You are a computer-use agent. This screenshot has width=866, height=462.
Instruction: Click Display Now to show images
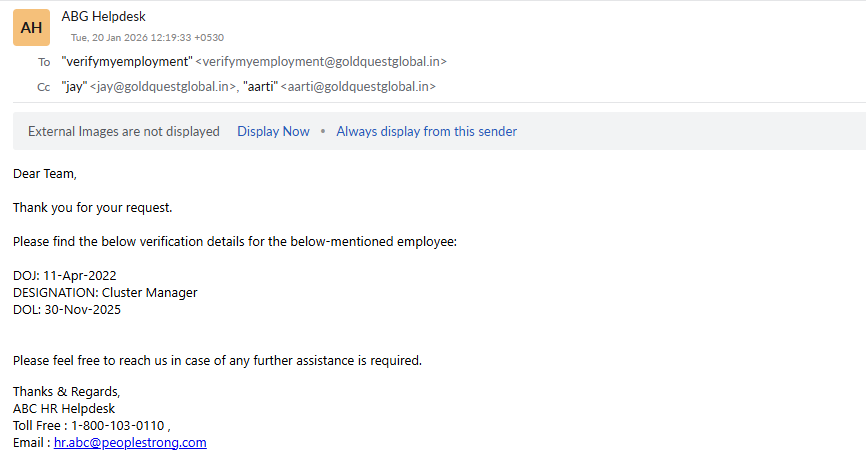(273, 131)
